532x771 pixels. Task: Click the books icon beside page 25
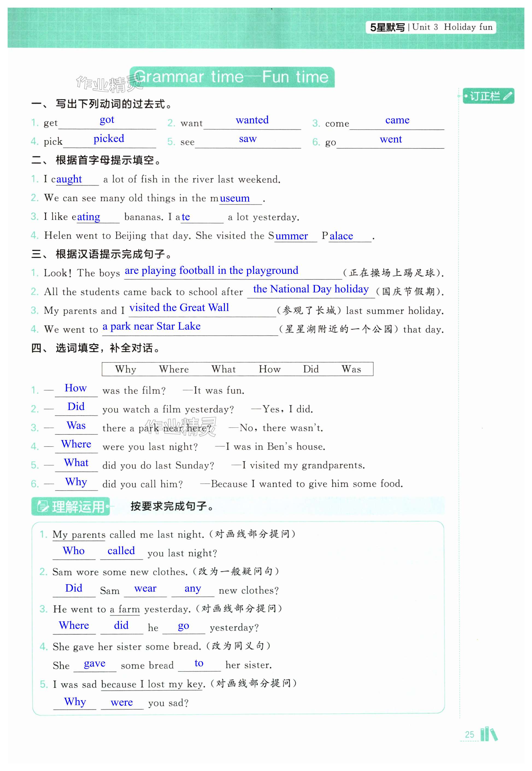(489, 734)
